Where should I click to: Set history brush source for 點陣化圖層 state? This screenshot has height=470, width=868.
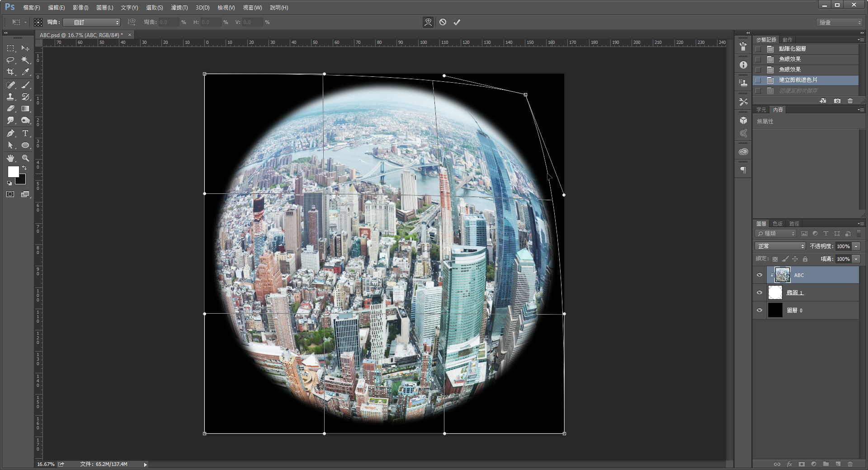[x=758, y=49]
